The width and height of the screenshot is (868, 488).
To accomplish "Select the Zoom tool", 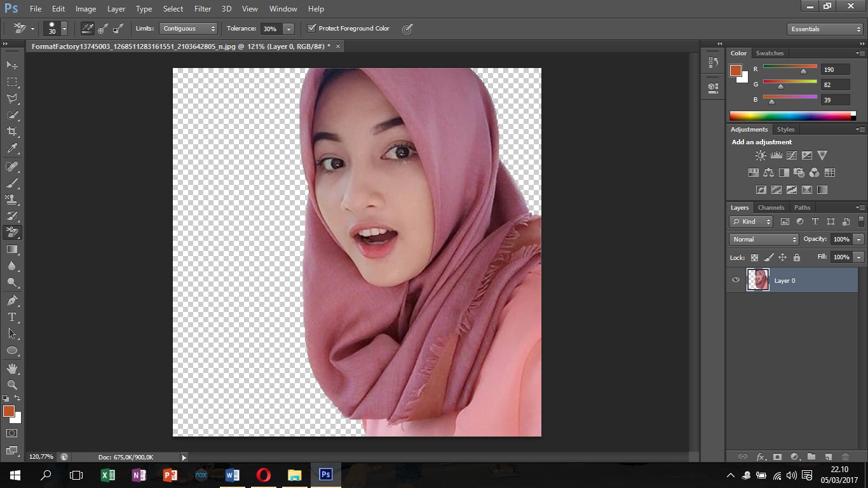I will pos(11,385).
